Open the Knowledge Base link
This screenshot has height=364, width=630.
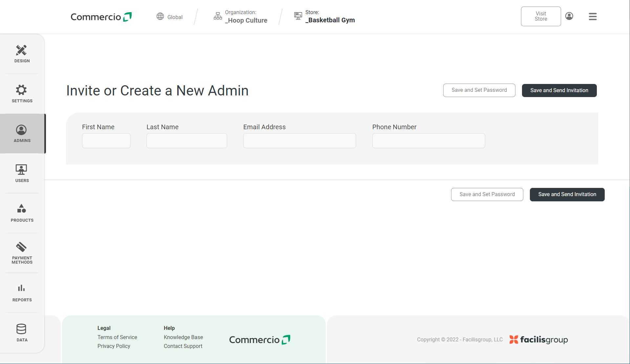click(x=183, y=337)
